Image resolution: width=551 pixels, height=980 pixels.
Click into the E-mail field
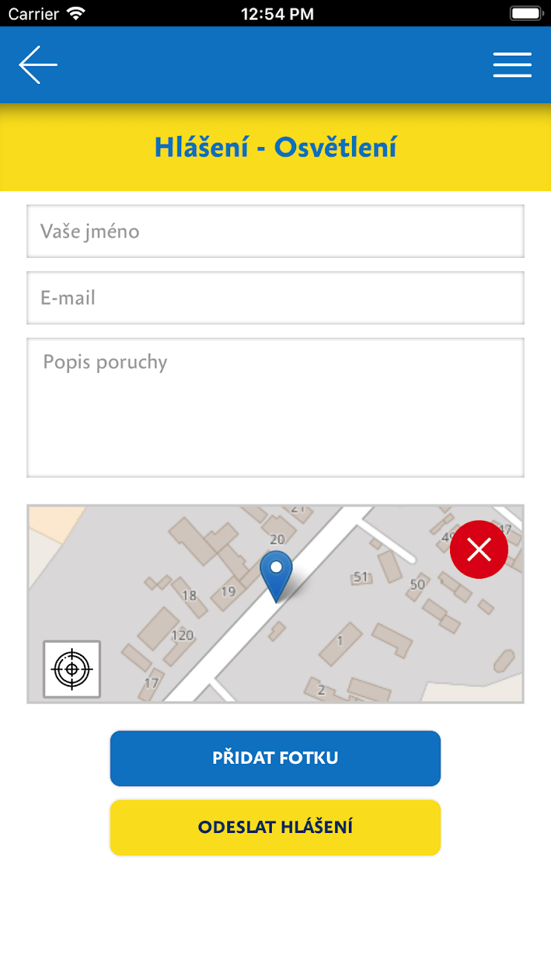coord(275,298)
